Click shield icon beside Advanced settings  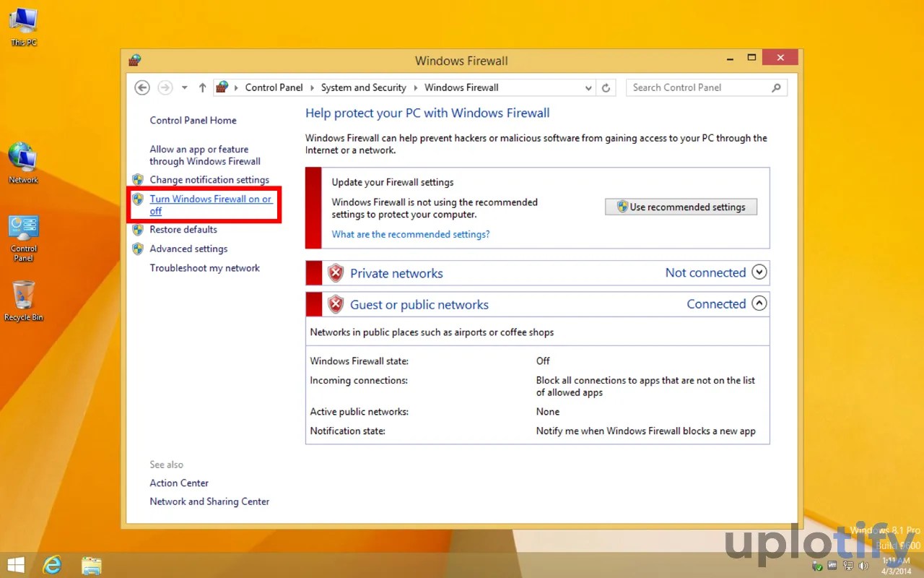click(x=138, y=249)
